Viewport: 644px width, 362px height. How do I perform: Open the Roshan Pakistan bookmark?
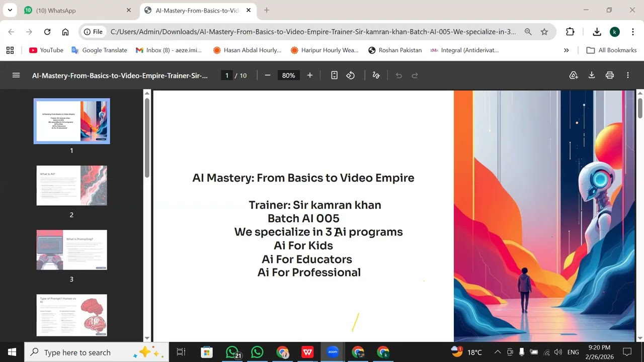click(395, 50)
